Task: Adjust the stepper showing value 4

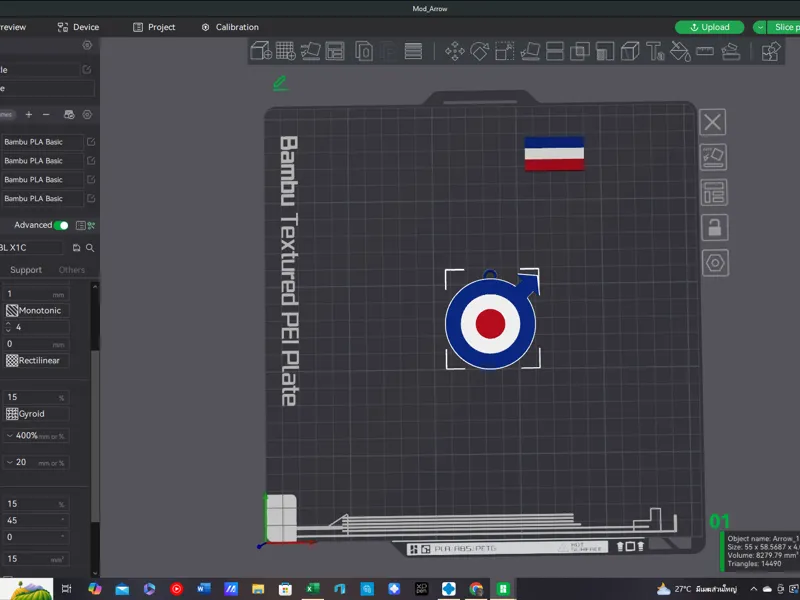Action: [8, 327]
